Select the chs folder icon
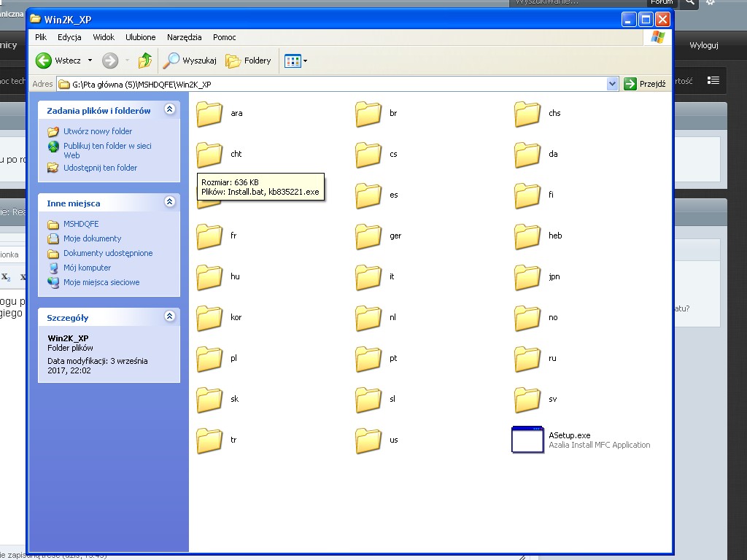The width and height of the screenshot is (747, 560). [527, 114]
